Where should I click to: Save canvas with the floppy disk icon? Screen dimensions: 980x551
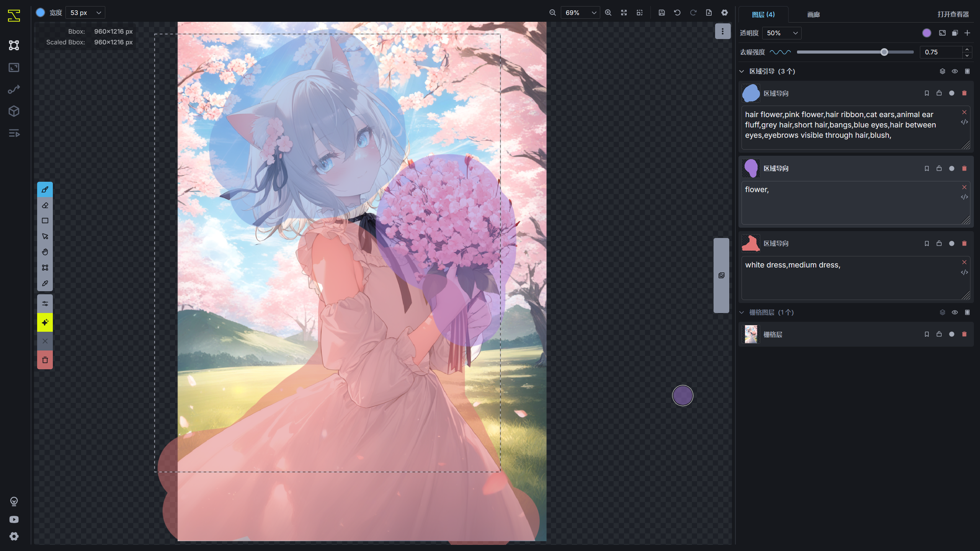click(661, 13)
